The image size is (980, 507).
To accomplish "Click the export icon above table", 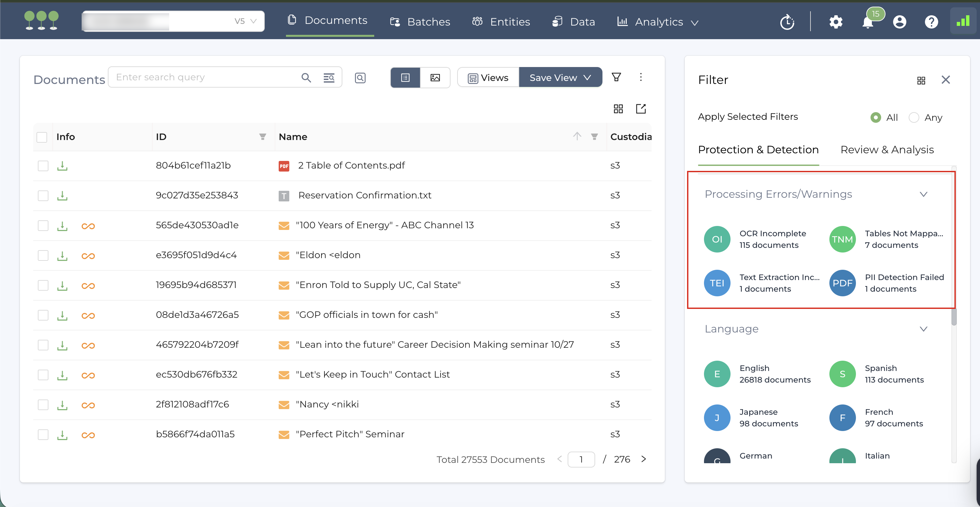I will (641, 109).
